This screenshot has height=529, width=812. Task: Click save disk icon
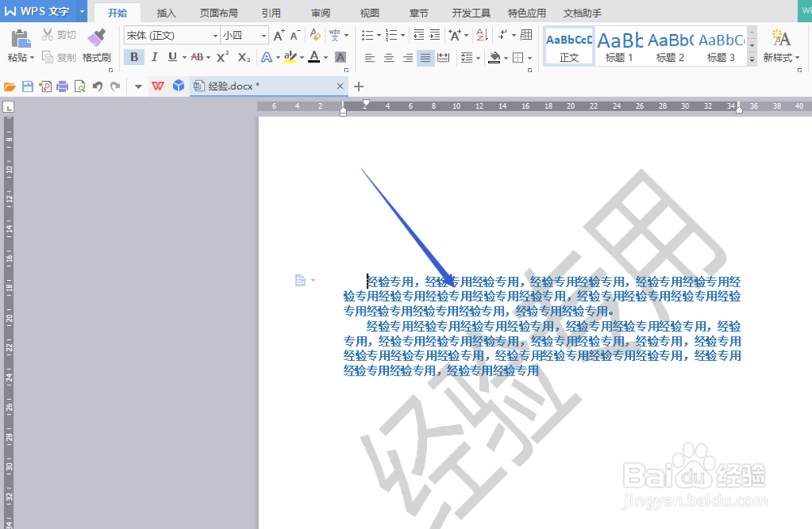[x=28, y=87]
